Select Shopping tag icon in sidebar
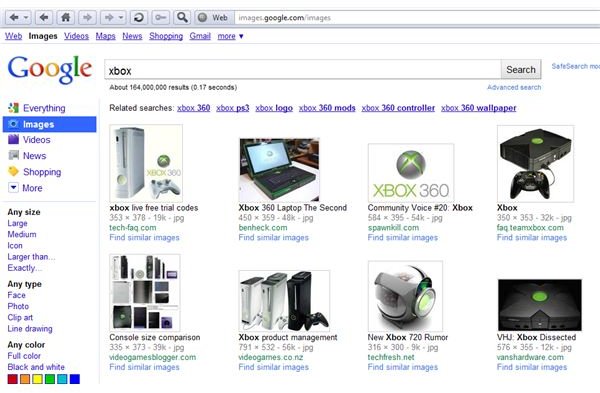 [x=13, y=171]
